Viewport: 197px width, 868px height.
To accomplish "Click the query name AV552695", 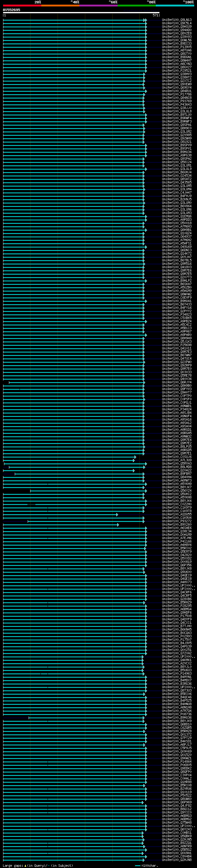I will pos(11,10).
